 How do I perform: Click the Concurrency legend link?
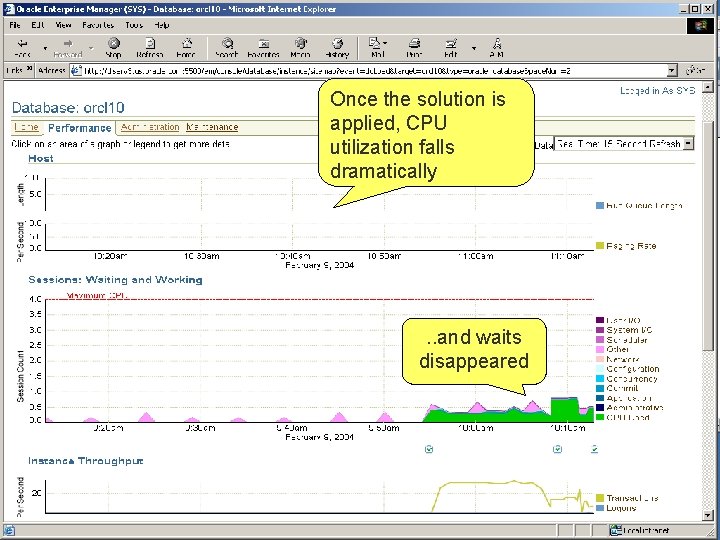point(632,379)
